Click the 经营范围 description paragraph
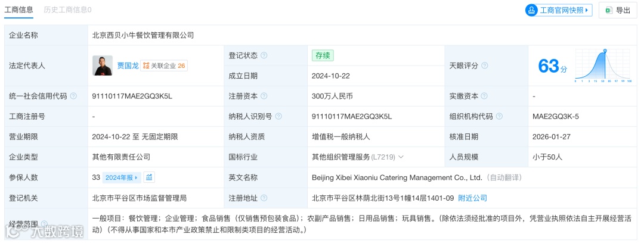This screenshot has width=644, height=243. pyautogui.click(x=362, y=224)
